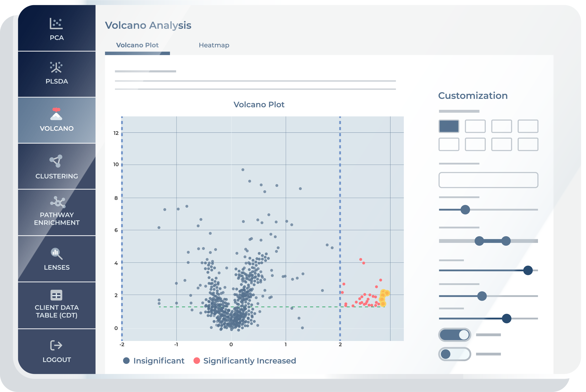Open the PCA scatter plot icon

[56, 24]
